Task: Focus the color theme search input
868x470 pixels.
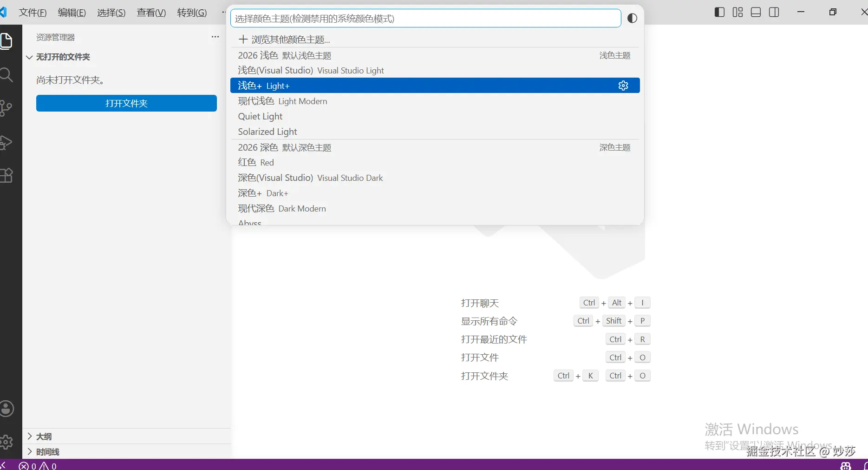Action: 425,19
